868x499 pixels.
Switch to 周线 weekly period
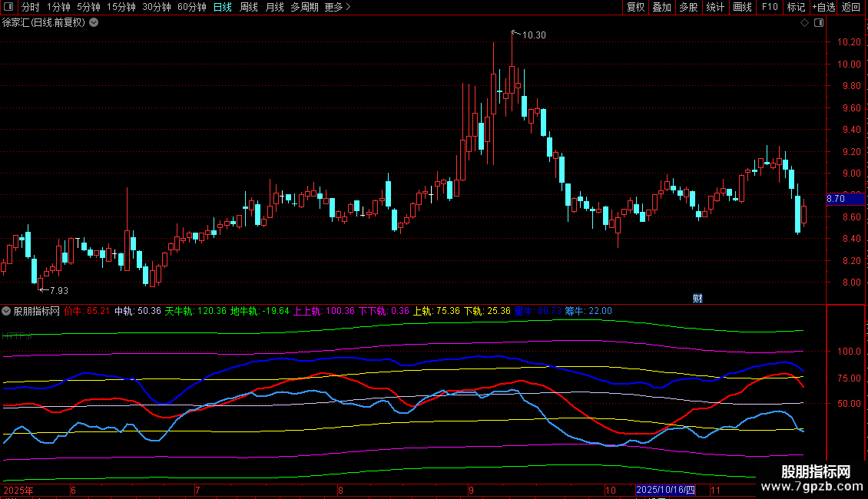(248, 7)
